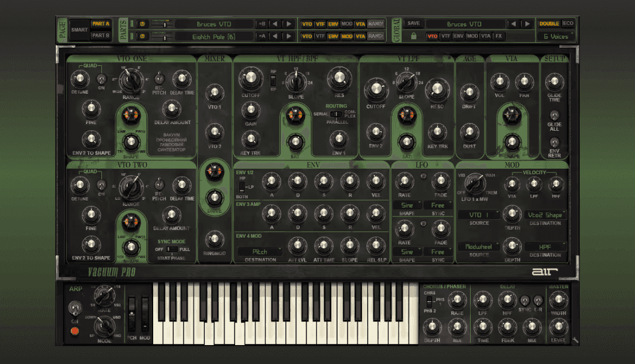Flip the SYNC MODE Off/Full switch
635x364 pixels.
[x=172, y=249]
